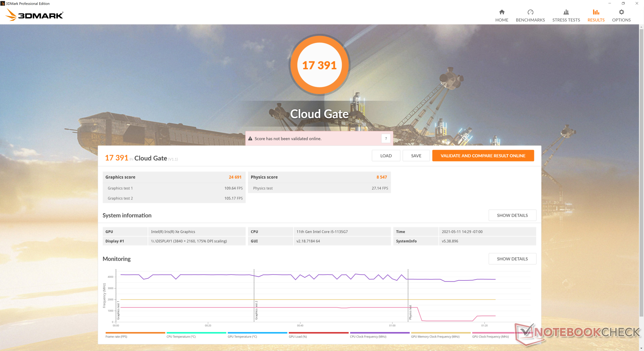Click the SystemInfo version v5.38.896
644x351 pixels.
[x=450, y=241]
